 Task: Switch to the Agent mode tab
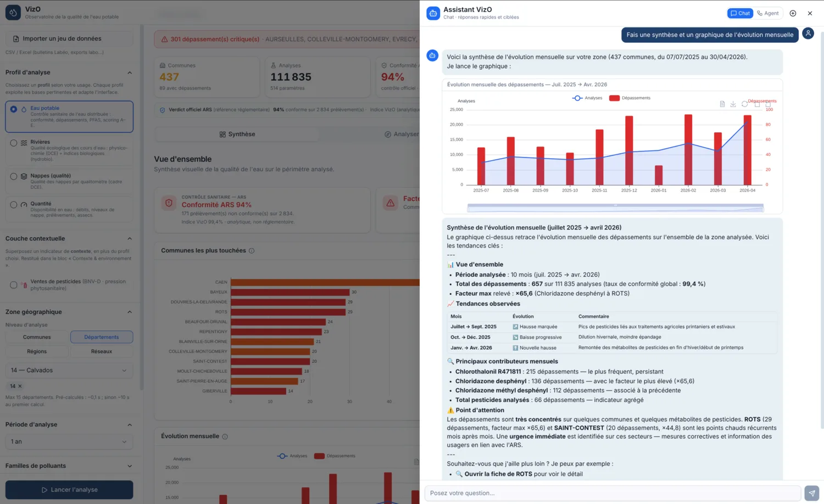pos(767,13)
